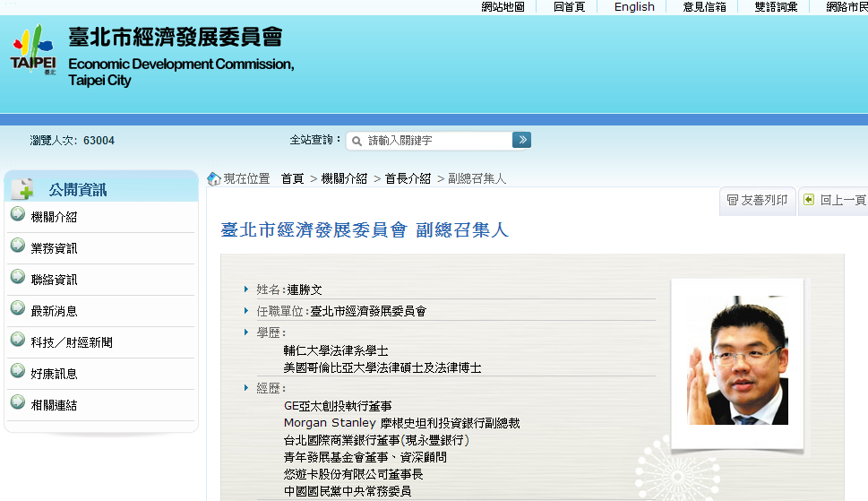This screenshot has width=868, height=501.
Task: Click the page heading 副總召集人
Action: 462,229
